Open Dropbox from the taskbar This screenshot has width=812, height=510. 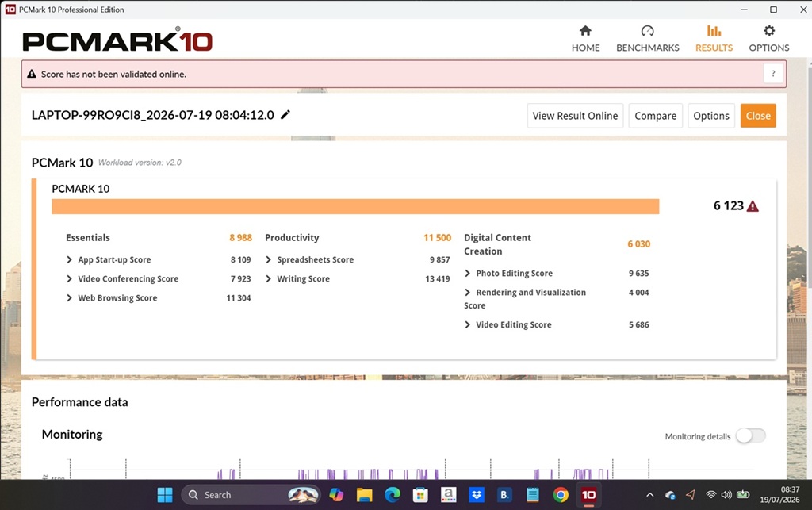(x=477, y=495)
